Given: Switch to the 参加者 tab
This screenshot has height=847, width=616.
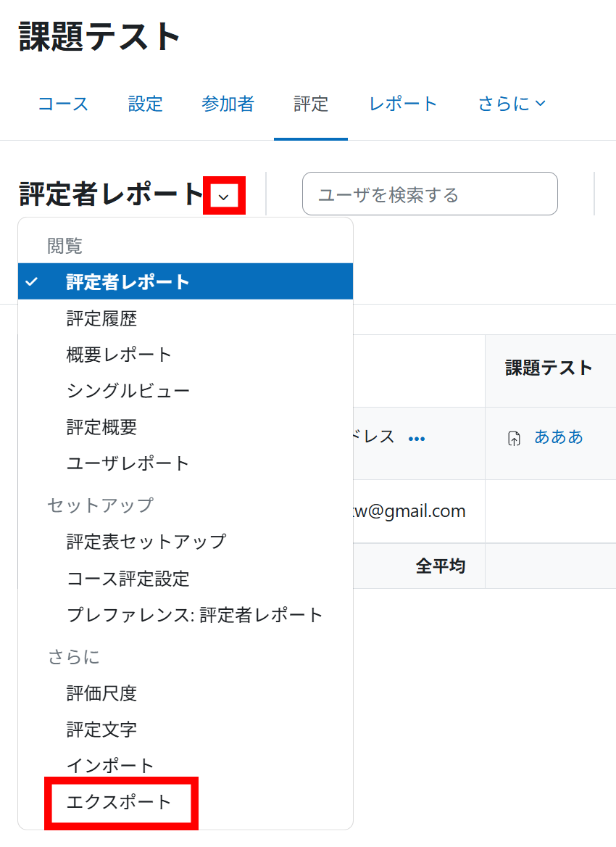Looking at the screenshot, I should 228,104.
